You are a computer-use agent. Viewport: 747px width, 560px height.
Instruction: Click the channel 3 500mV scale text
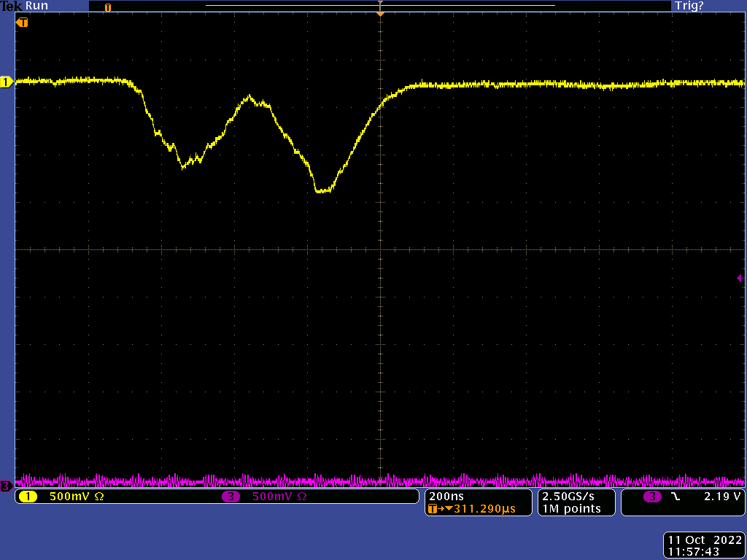point(273,497)
